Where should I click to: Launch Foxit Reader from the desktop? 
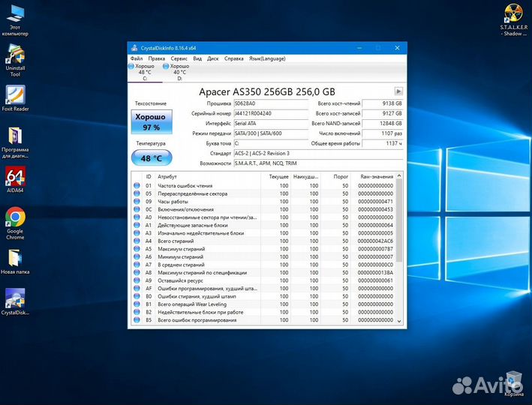(15, 98)
